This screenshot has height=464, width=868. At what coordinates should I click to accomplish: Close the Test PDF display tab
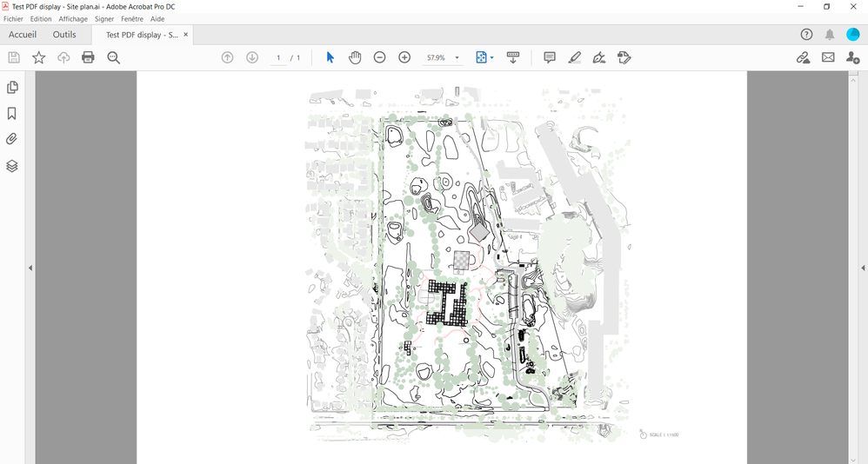coord(186,34)
